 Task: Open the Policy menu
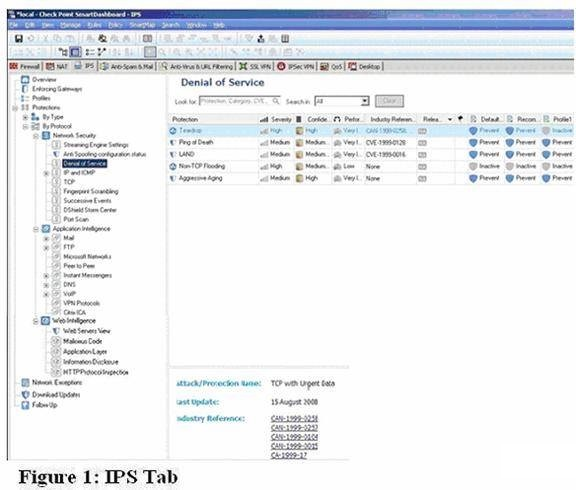tap(115, 25)
